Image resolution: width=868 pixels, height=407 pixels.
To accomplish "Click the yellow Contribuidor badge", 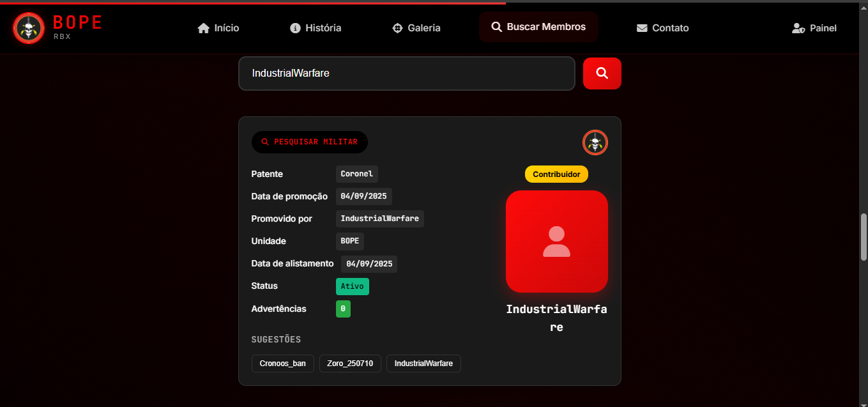I will pos(556,174).
